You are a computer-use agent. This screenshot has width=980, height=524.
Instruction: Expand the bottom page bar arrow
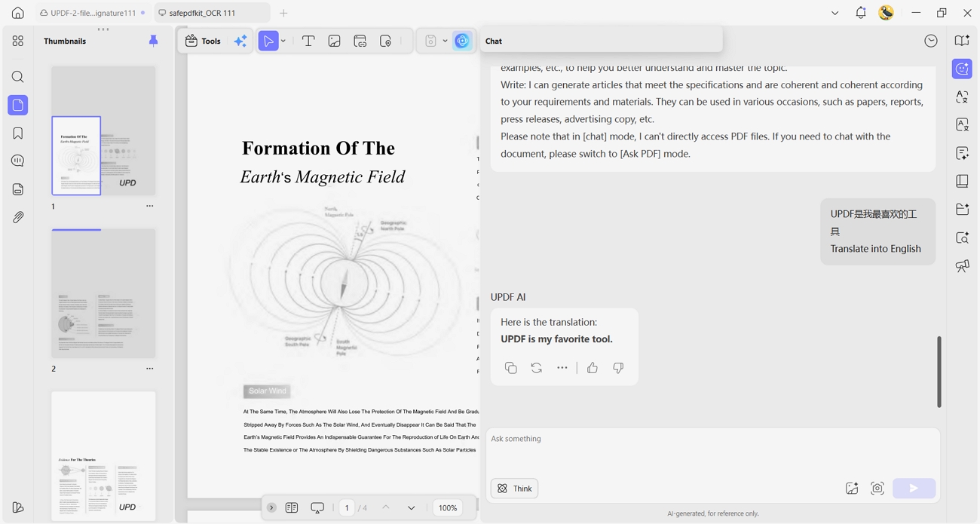[x=271, y=507]
